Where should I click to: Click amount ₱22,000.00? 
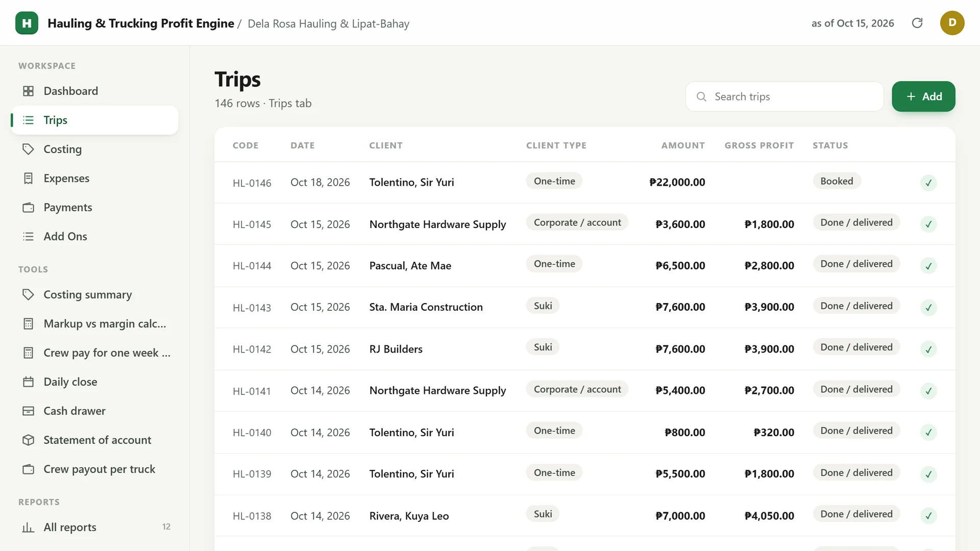677,182
